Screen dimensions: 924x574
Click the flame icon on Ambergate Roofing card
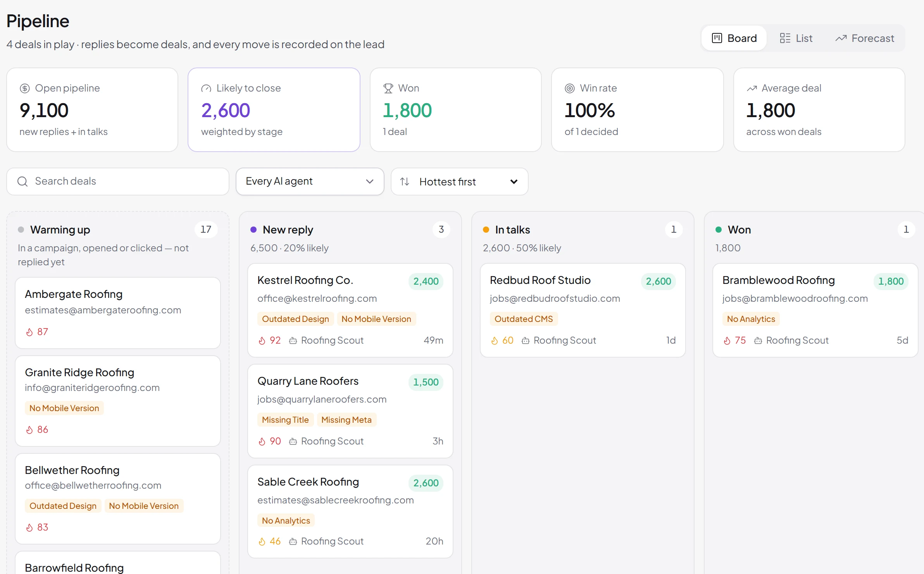[x=29, y=332]
